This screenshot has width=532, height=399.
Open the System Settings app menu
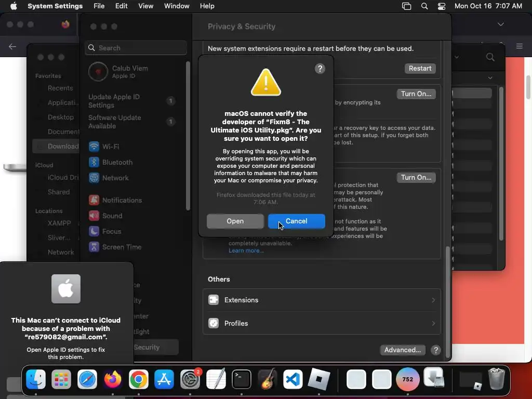tap(55, 6)
